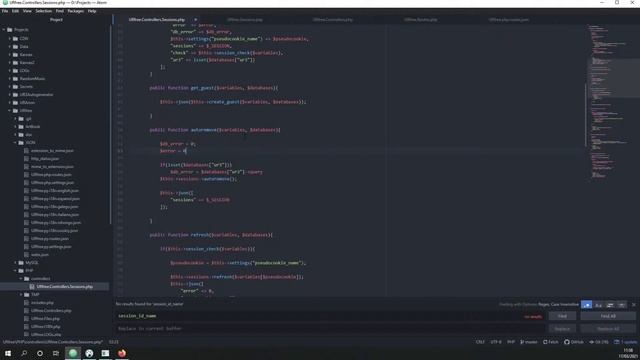Close the UllTree.Controllers.Sessions.php tab
The width and height of the screenshot is (640, 360).
coord(196,20)
